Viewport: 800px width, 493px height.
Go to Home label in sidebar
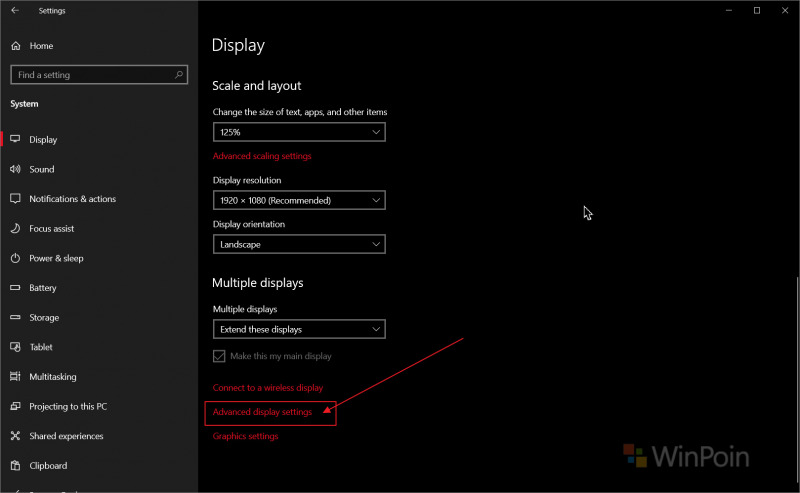41,46
